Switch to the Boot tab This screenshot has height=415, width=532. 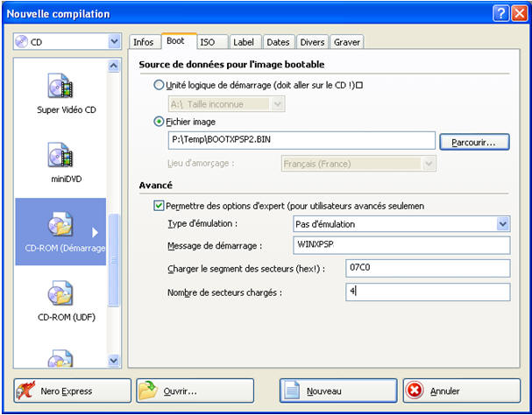[x=179, y=41]
